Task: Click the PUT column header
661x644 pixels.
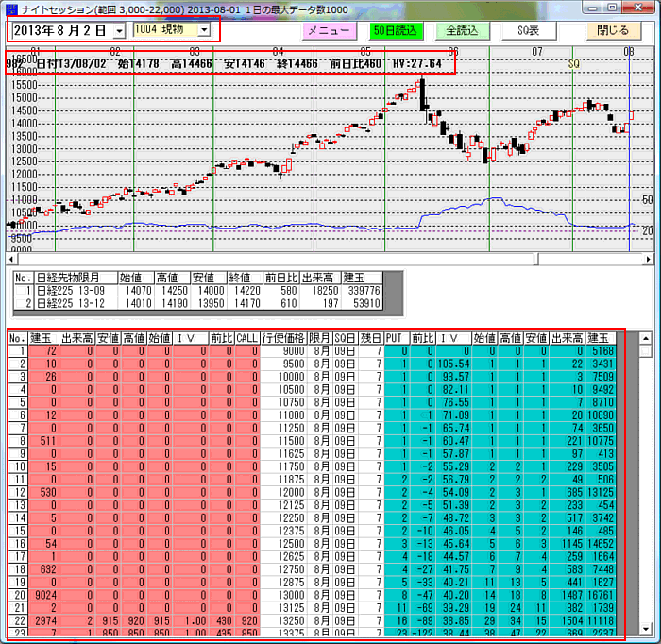Action: [395, 337]
